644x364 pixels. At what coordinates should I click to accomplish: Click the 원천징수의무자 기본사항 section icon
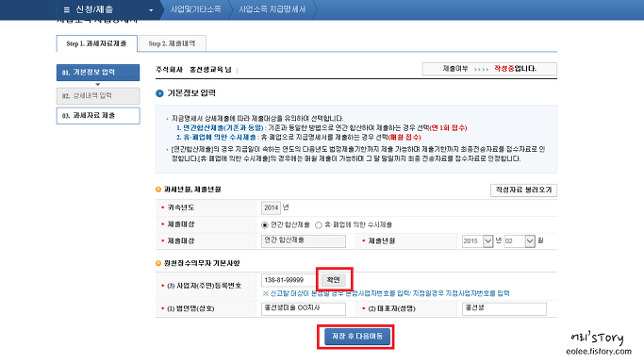point(158,263)
